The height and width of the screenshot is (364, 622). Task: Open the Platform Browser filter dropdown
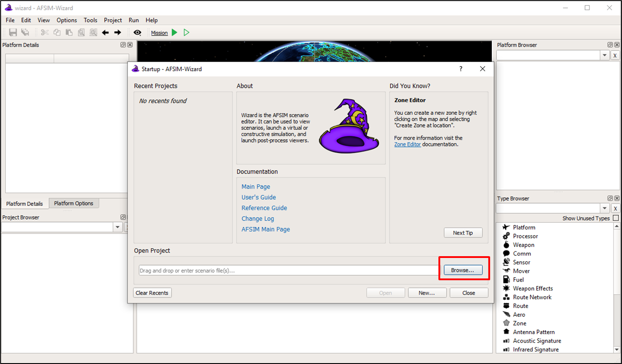tap(605, 56)
